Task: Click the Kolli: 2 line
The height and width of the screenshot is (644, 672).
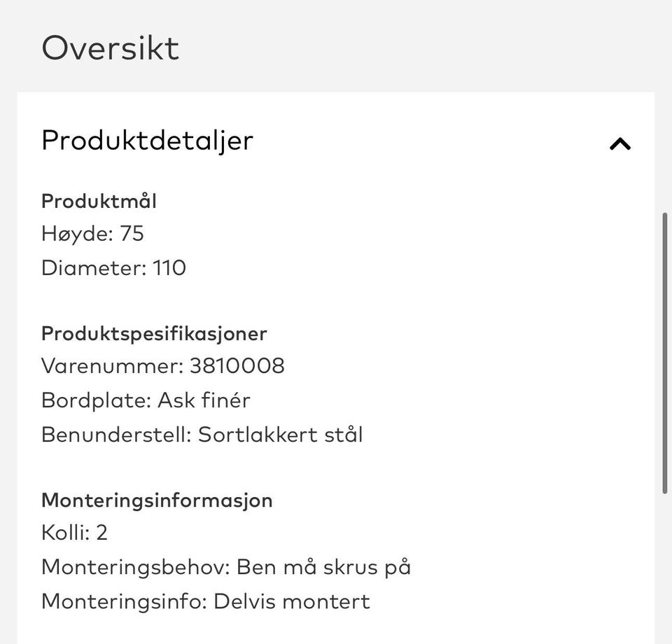Action: pyautogui.click(x=74, y=533)
